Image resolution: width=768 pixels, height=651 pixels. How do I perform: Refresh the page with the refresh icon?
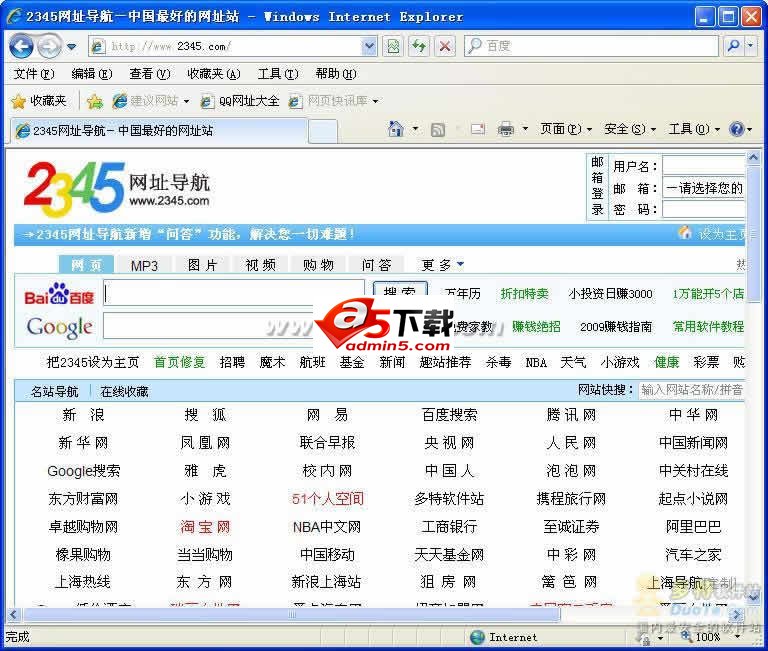[419, 47]
